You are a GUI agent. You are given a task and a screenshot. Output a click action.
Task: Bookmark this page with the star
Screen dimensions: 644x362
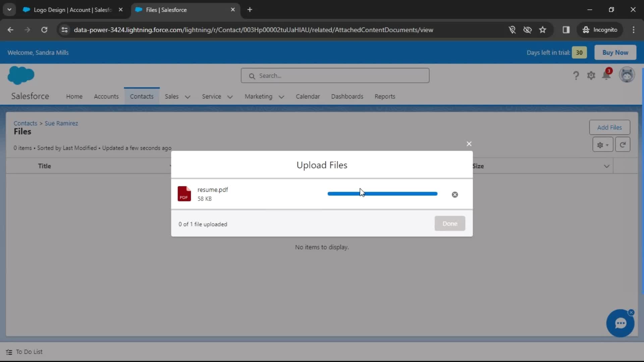(542, 30)
